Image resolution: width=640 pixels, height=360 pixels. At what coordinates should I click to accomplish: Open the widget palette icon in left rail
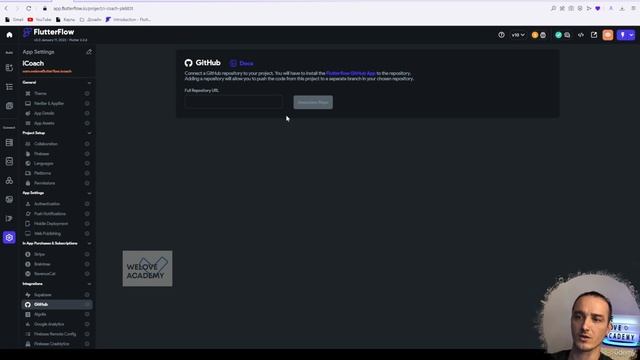[9, 68]
